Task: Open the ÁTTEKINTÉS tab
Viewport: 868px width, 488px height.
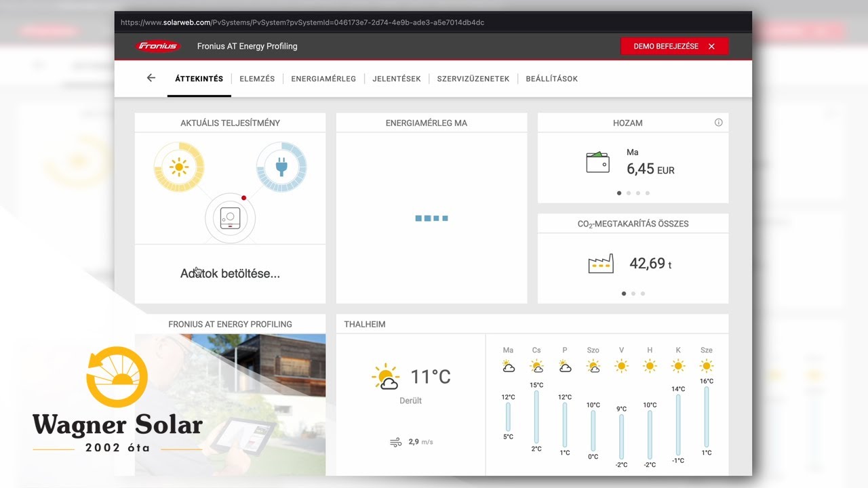Action: pyautogui.click(x=199, y=79)
